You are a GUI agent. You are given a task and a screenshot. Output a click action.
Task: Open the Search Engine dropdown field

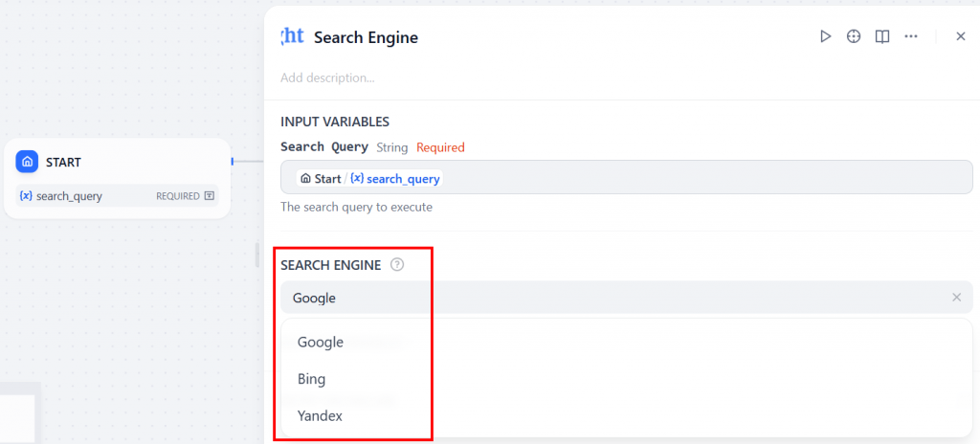(612, 298)
